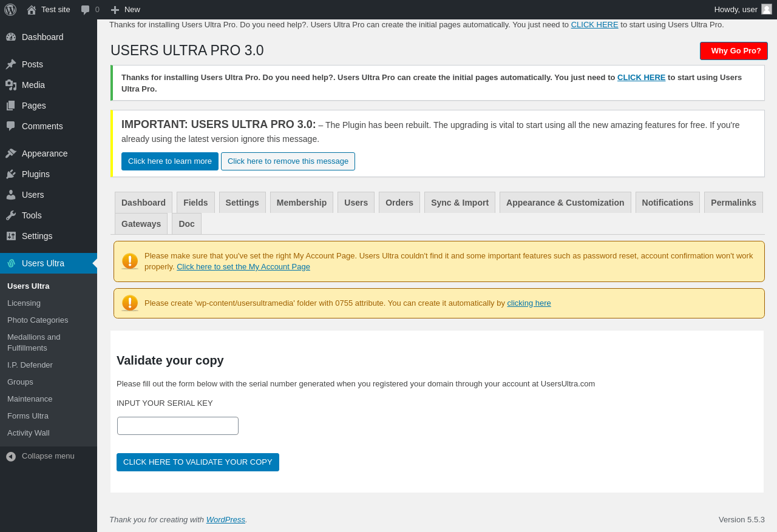Click the Tools wrench icon
Image resolution: width=777 pixels, height=532 pixels.
click(11, 215)
